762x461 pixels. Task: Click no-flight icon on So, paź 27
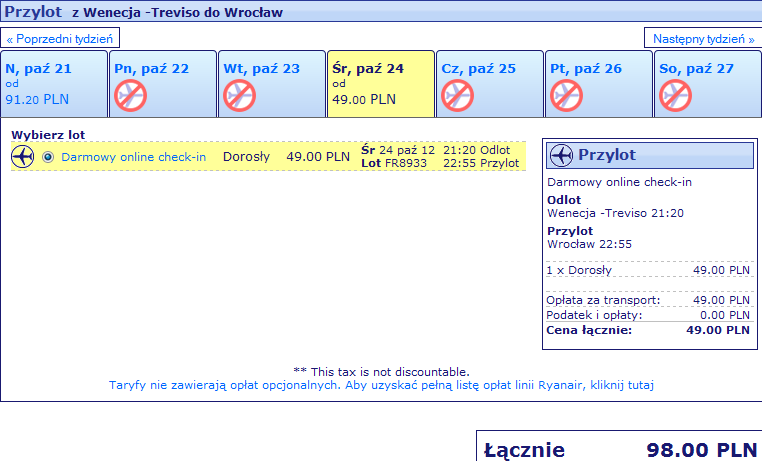click(x=676, y=96)
